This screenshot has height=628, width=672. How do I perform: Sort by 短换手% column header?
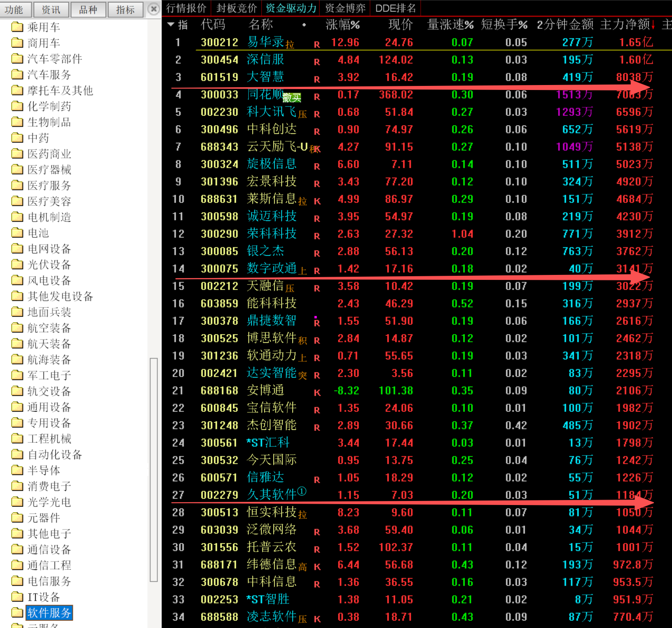tap(504, 24)
